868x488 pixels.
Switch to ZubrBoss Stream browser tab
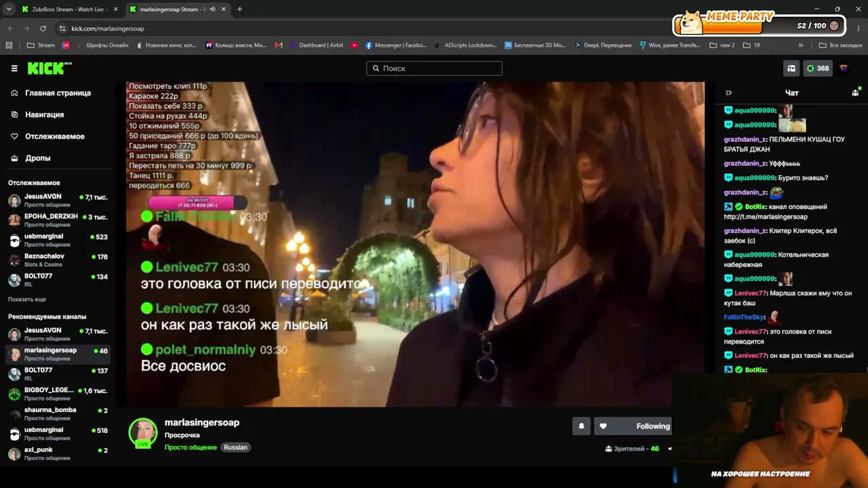(x=69, y=9)
